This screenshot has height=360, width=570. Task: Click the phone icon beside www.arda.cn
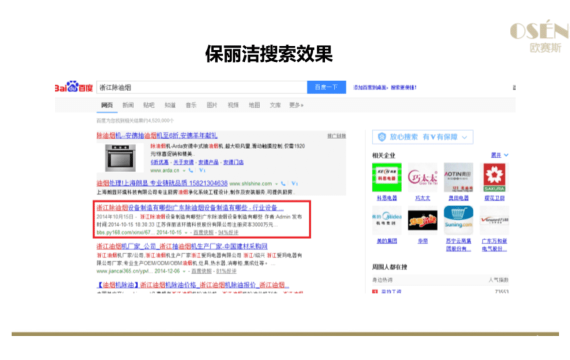pyautogui.click(x=191, y=170)
